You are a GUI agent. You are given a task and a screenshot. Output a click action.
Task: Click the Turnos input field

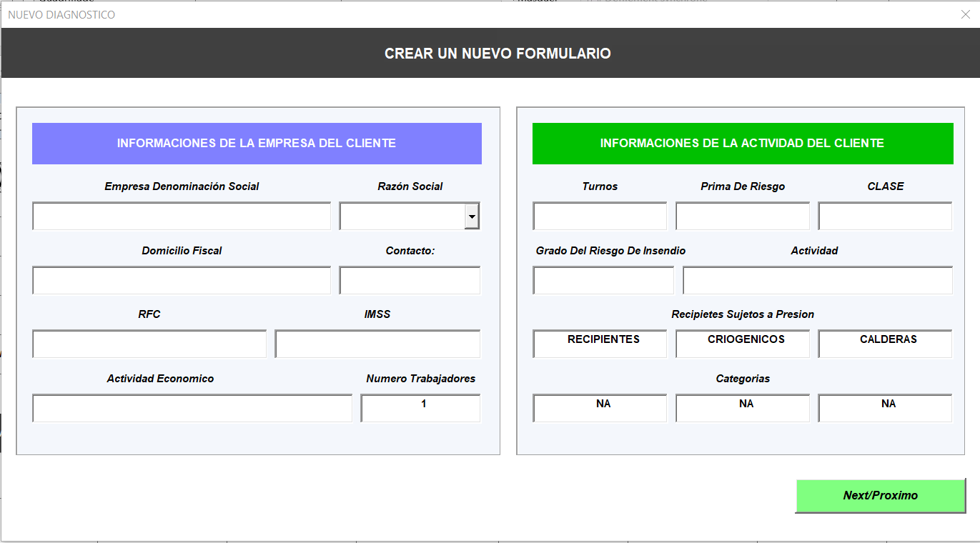tap(600, 216)
